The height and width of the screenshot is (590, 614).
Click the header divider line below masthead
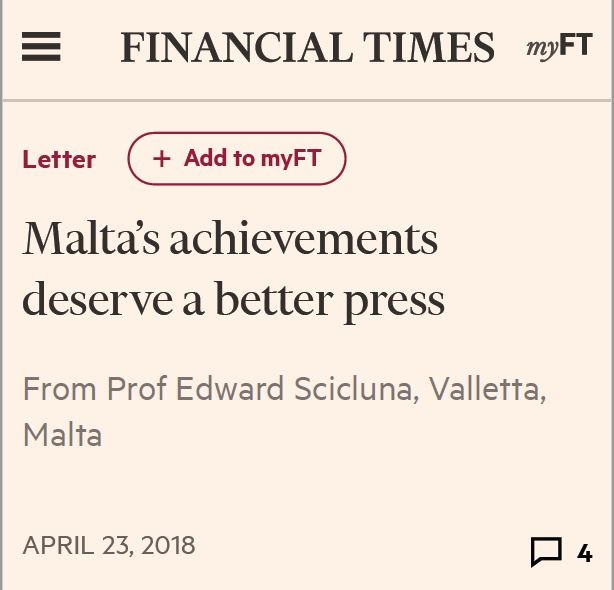[x=307, y=101]
